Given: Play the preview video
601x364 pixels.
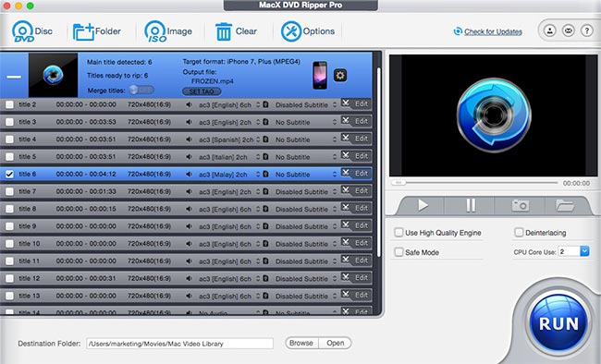Looking at the screenshot, I should [x=423, y=205].
